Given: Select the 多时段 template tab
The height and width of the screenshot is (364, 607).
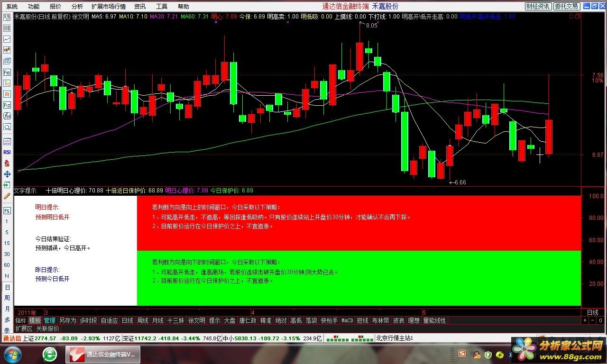Looking at the screenshot, I should click(x=88, y=321).
